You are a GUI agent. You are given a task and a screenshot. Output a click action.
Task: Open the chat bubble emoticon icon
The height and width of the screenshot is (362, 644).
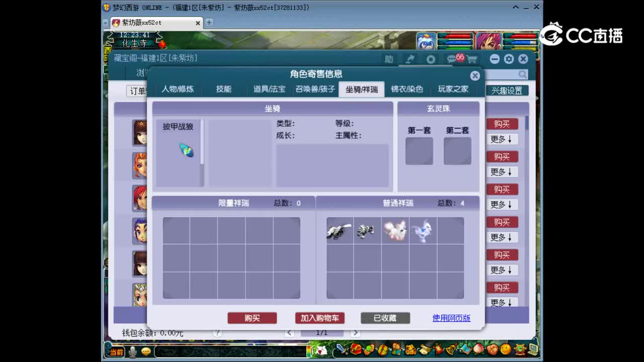click(146, 351)
